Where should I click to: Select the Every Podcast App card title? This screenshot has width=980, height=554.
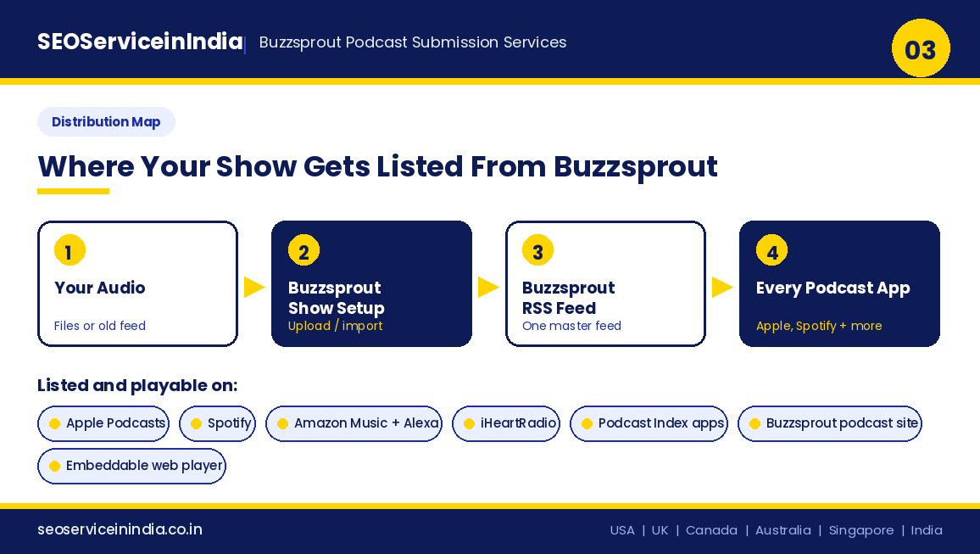[x=833, y=288]
